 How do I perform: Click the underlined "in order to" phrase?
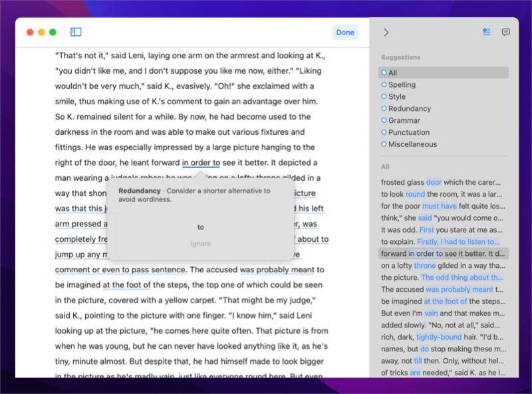pos(201,163)
